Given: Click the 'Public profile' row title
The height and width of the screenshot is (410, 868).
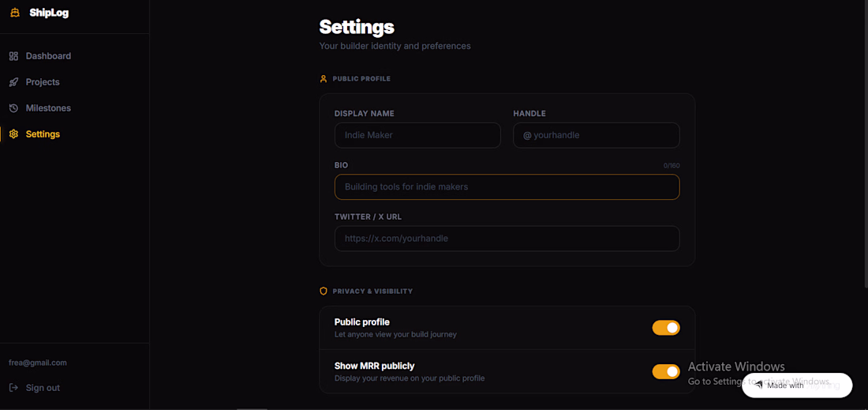Looking at the screenshot, I should (362, 322).
